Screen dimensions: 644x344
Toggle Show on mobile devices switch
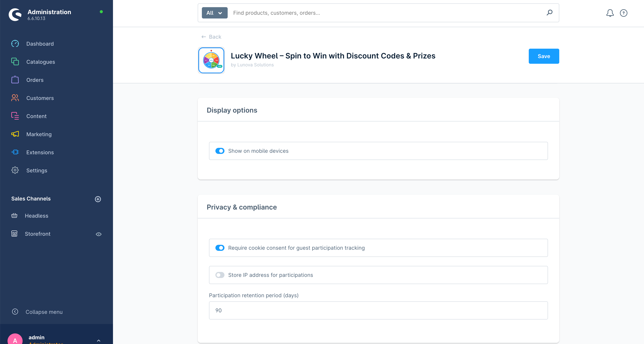tap(220, 151)
